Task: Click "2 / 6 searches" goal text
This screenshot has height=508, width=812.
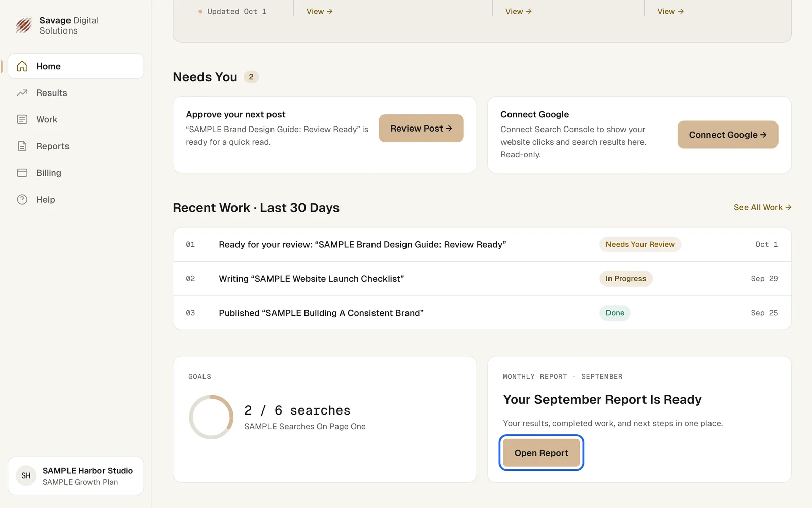Action: click(297, 410)
